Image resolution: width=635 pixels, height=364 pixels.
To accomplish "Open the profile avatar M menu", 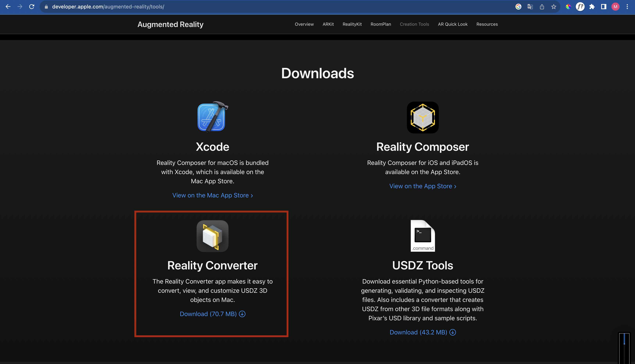I will click(x=615, y=7).
